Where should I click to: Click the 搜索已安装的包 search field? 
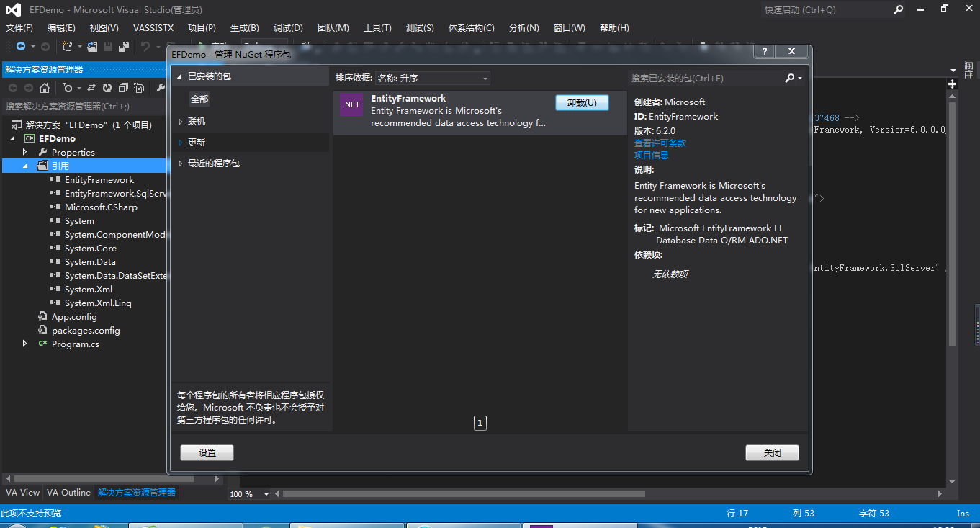pyautogui.click(x=706, y=78)
